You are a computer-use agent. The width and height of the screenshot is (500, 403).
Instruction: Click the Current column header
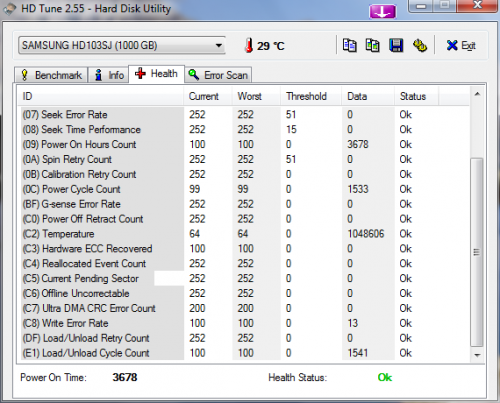pos(207,96)
